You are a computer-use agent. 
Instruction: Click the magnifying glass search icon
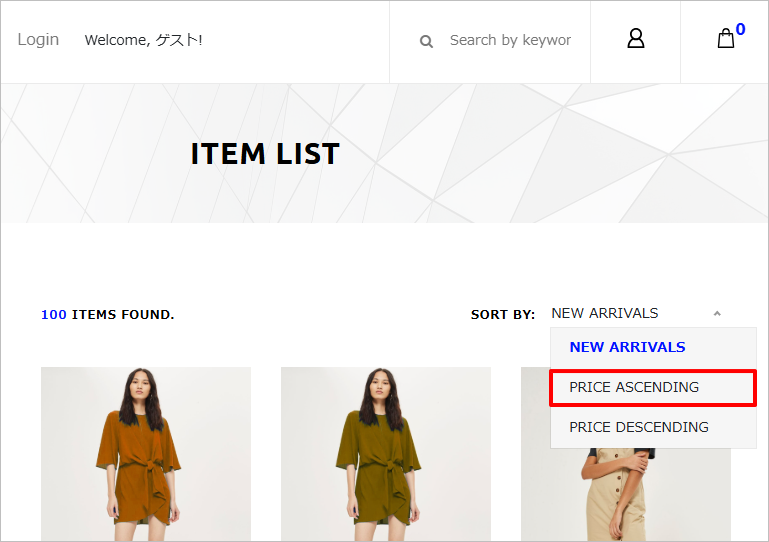pos(426,42)
